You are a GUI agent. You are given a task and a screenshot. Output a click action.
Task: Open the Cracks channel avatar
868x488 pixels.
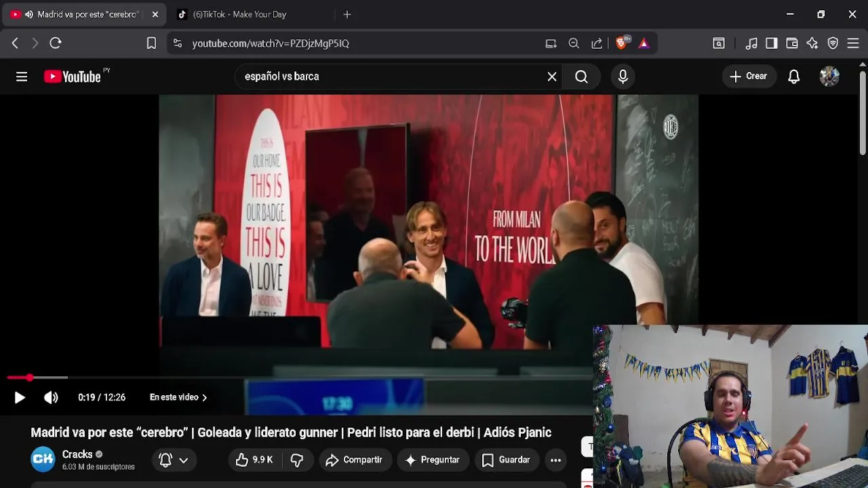pyautogui.click(x=43, y=460)
